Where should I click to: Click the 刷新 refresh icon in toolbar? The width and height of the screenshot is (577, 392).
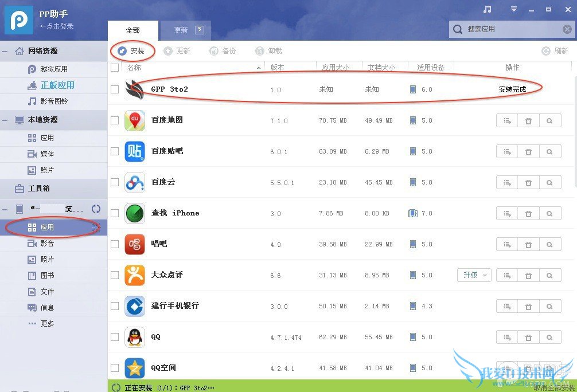tap(546, 51)
